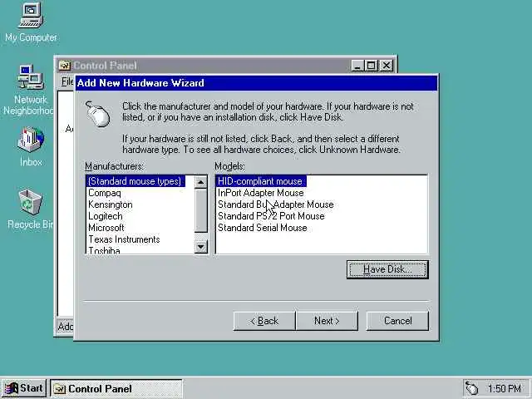Go Back in the hardware wizard

tap(264, 321)
